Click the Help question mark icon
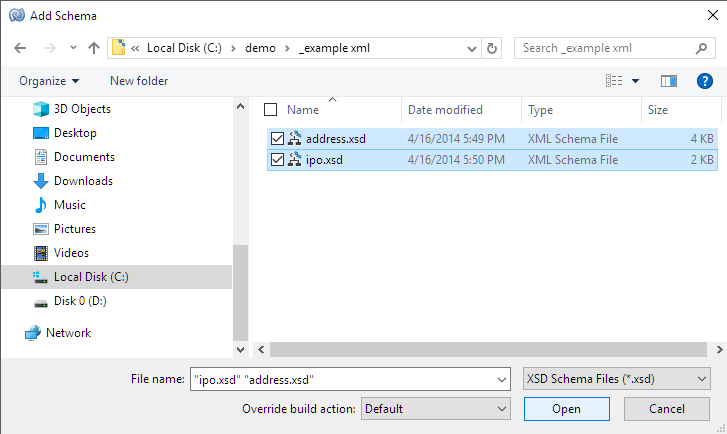 point(704,81)
